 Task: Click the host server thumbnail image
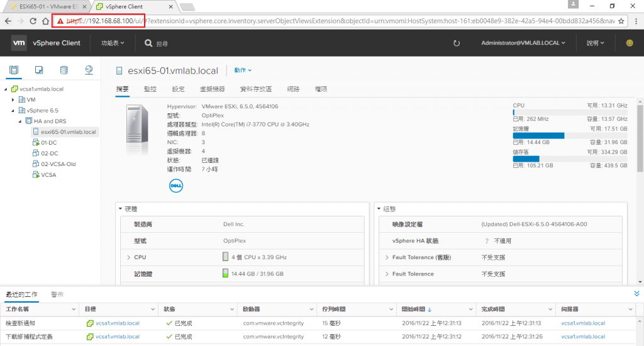coord(137,130)
